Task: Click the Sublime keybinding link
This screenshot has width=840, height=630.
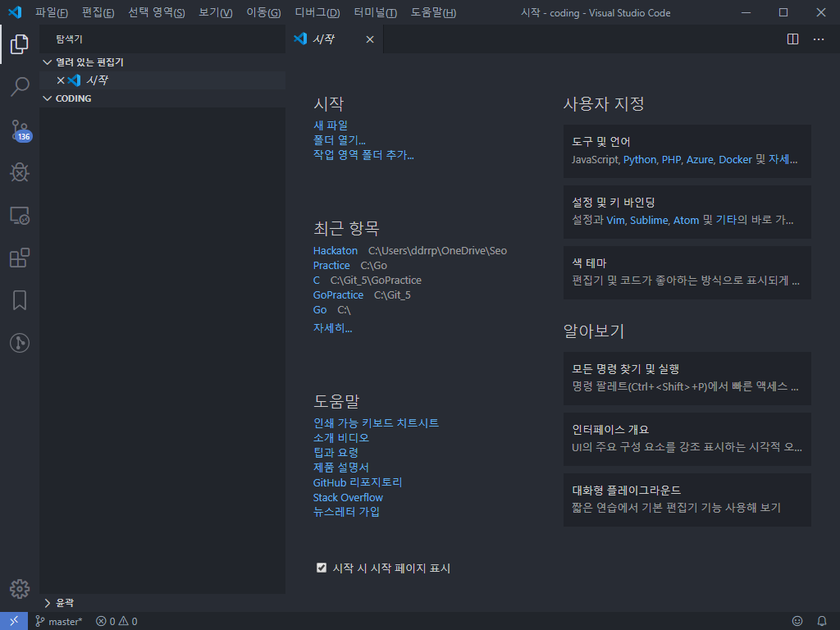Action: (650, 220)
